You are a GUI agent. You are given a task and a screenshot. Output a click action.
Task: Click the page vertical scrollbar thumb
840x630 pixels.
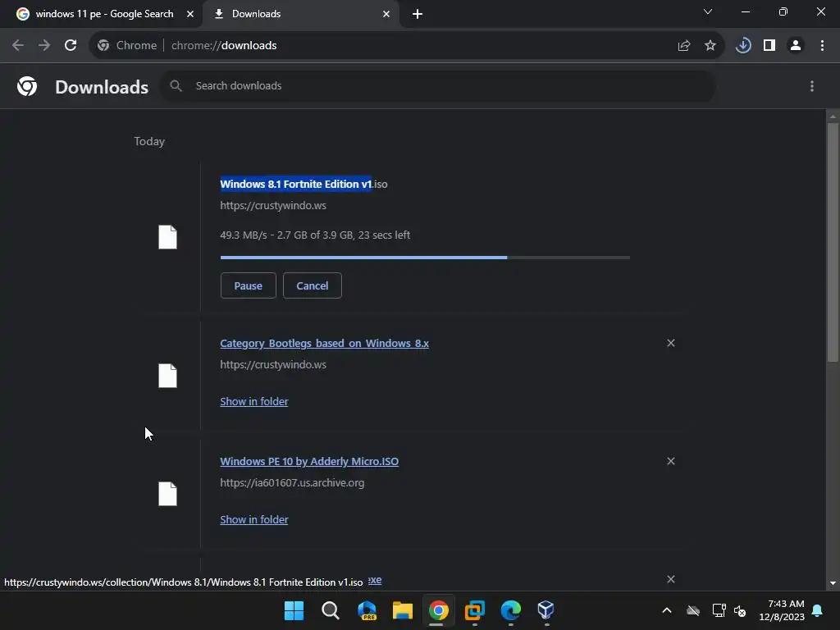[x=833, y=243]
